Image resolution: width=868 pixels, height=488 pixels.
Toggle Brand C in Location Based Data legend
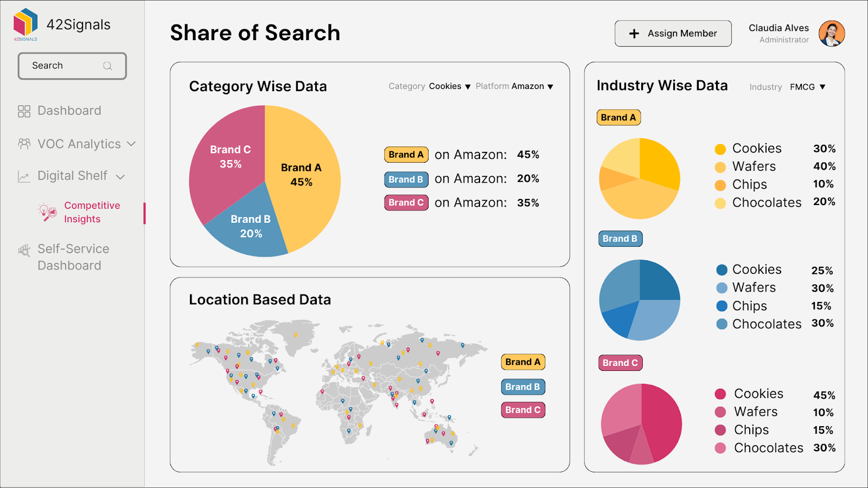(522, 410)
